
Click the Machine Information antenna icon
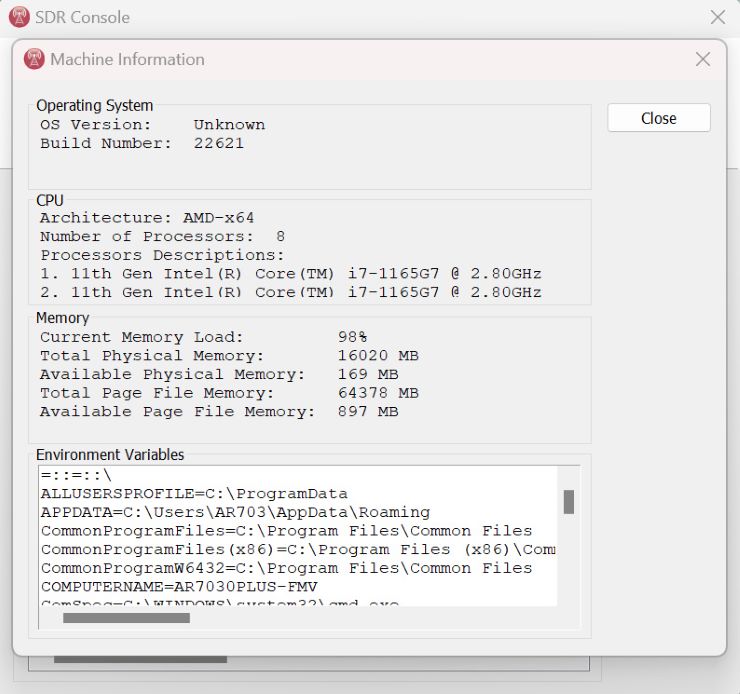(34, 59)
